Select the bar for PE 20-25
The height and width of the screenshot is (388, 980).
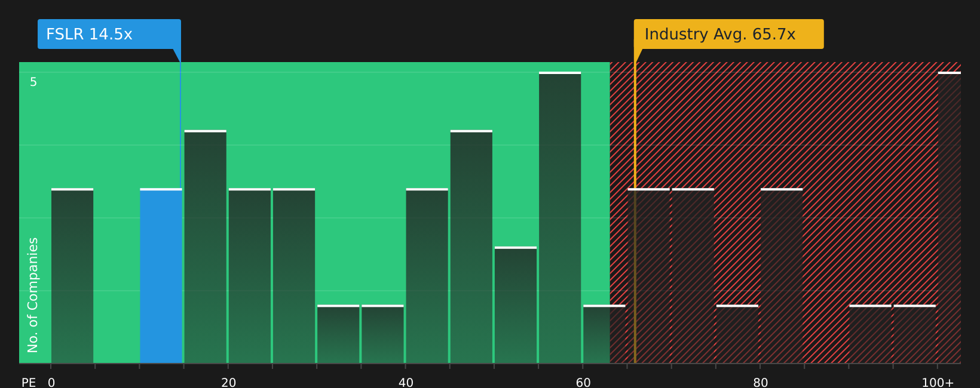(250, 276)
